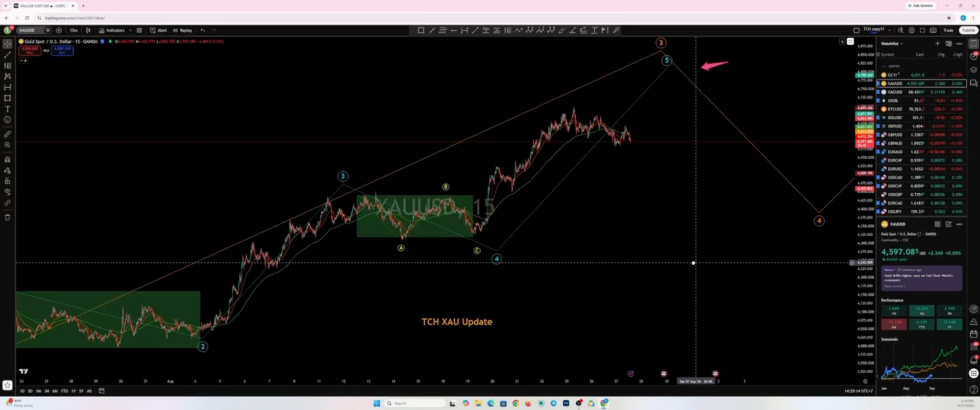980x410 pixels.
Task: Add symbol to compare with plus icon
Action: click(x=59, y=30)
